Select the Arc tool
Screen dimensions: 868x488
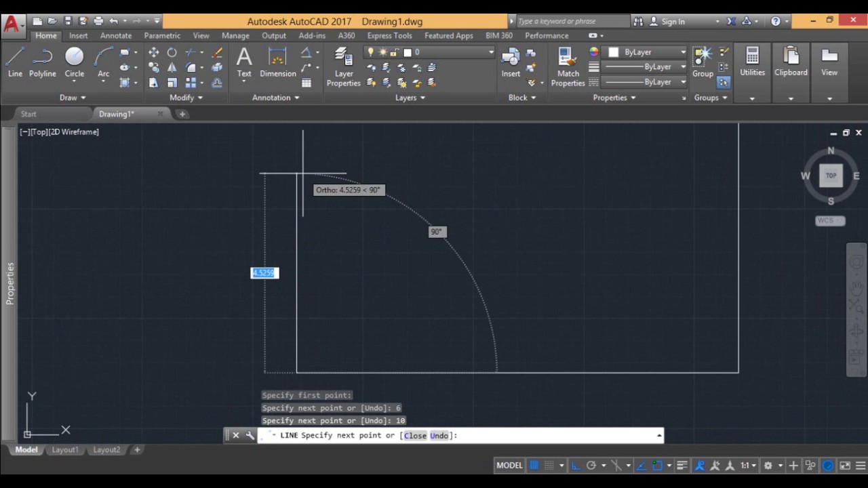tap(103, 62)
